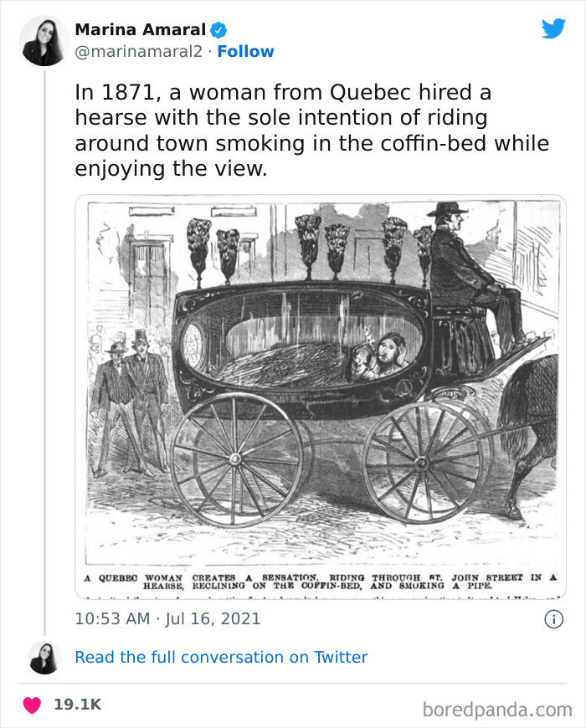
Task: Like the tweet with the heart icon
Action: [32, 705]
